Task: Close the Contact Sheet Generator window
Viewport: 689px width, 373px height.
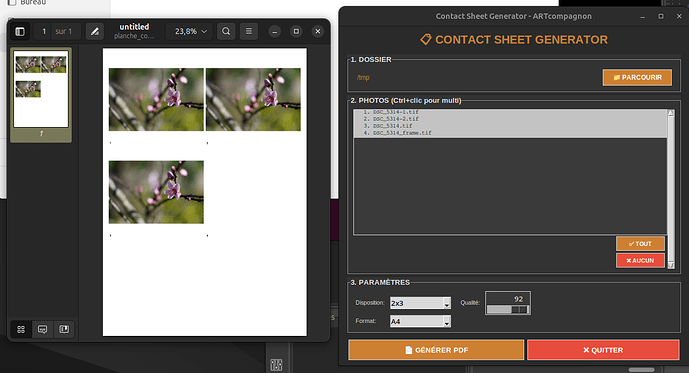Action: coord(679,16)
